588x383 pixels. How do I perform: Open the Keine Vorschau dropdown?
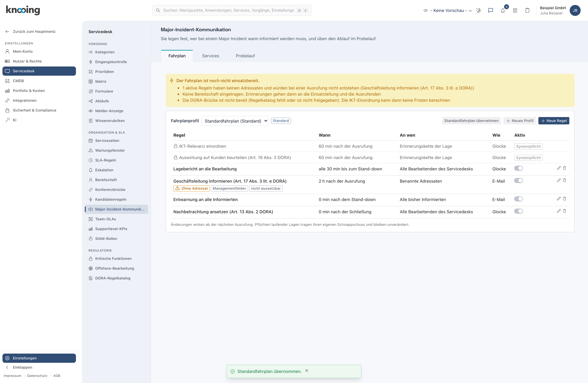click(x=448, y=10)
